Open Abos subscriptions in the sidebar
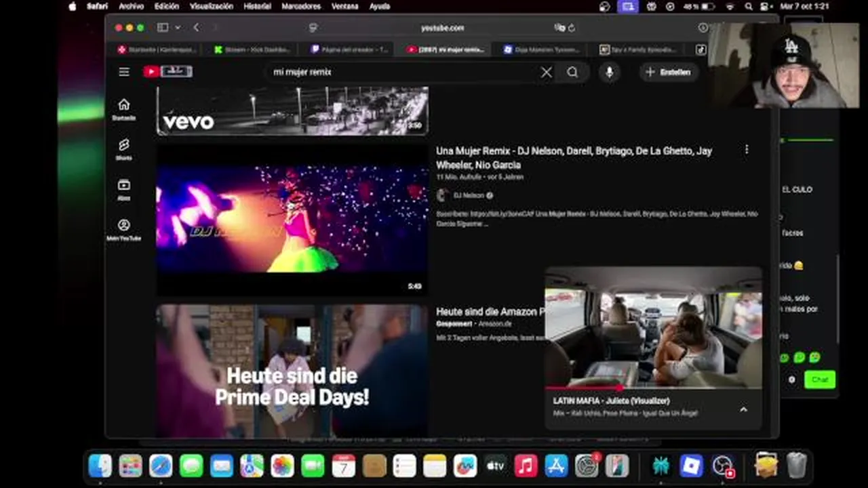The width and height of the screenshot is (868, 488). tap(123, 190)
